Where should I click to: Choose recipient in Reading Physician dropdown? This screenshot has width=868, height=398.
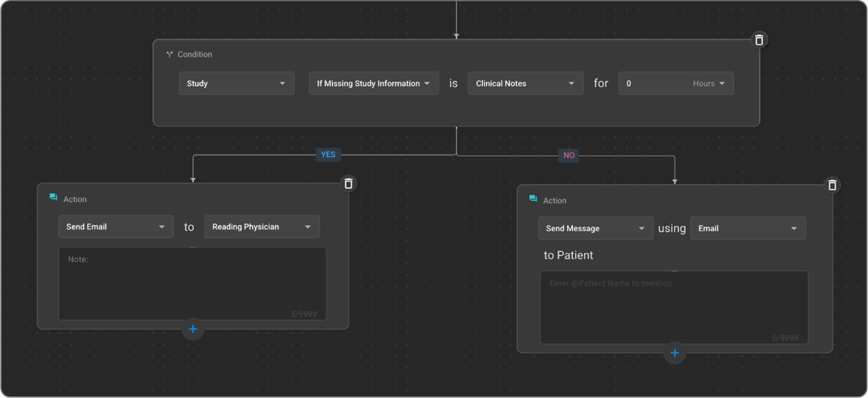pos(262,227)
